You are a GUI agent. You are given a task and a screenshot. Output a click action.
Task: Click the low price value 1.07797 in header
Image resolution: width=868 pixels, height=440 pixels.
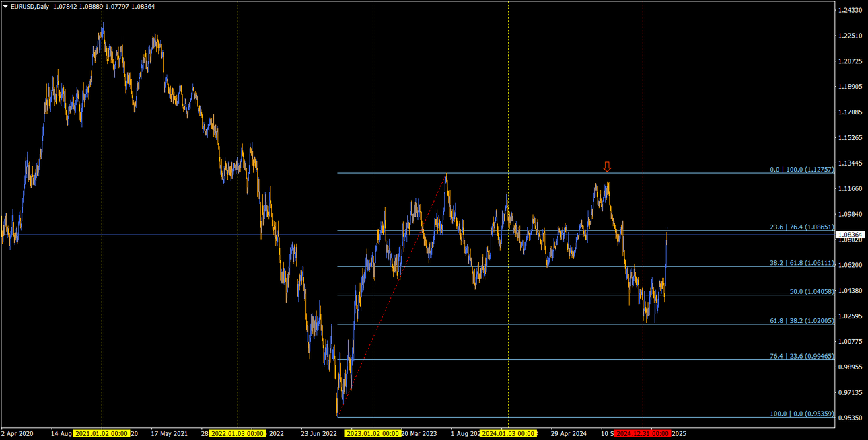(x=117, y=6)
